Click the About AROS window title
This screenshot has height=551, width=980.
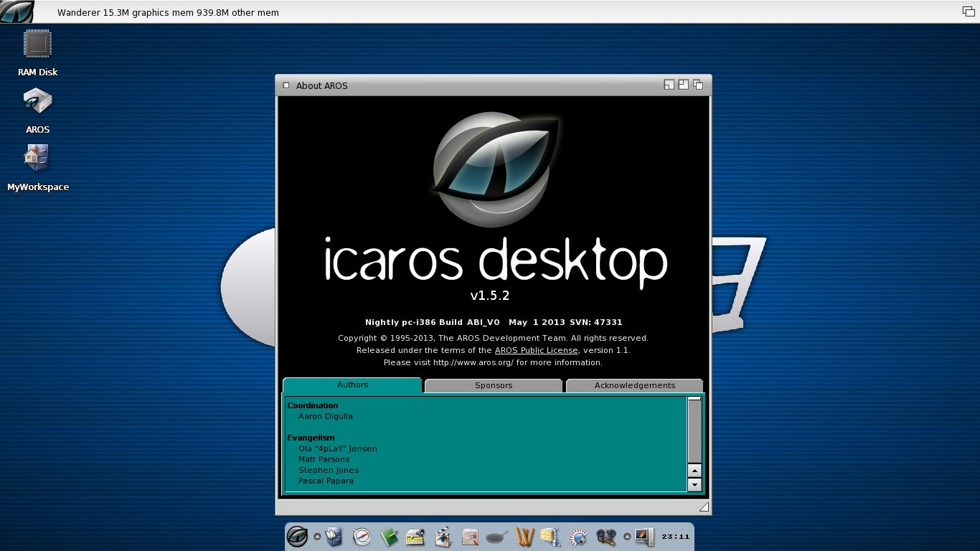point(321,85)
